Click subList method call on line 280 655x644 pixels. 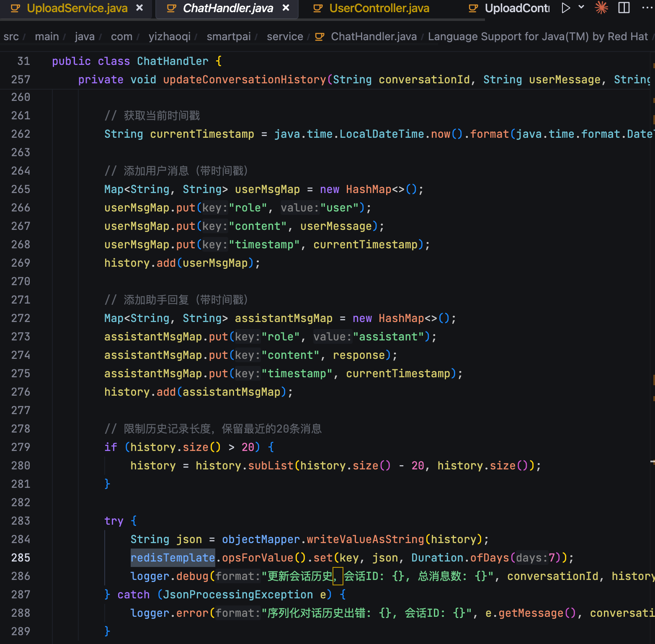(271, 466)
